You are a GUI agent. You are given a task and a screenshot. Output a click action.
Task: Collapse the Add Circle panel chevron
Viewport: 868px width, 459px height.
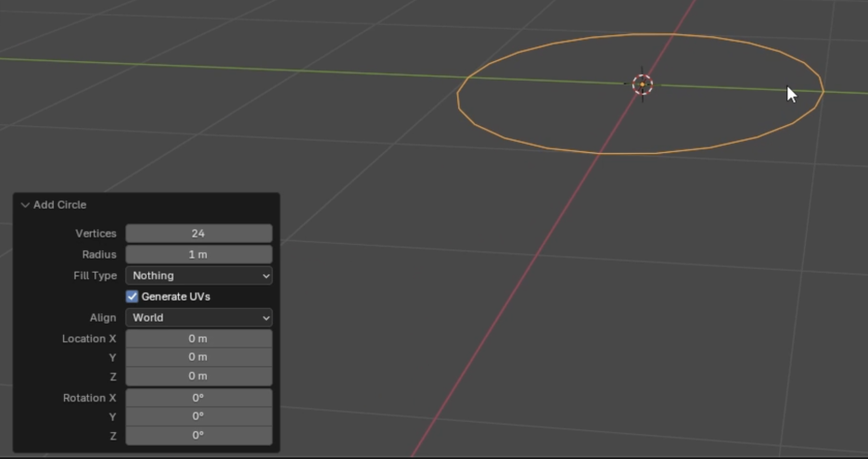25,205
